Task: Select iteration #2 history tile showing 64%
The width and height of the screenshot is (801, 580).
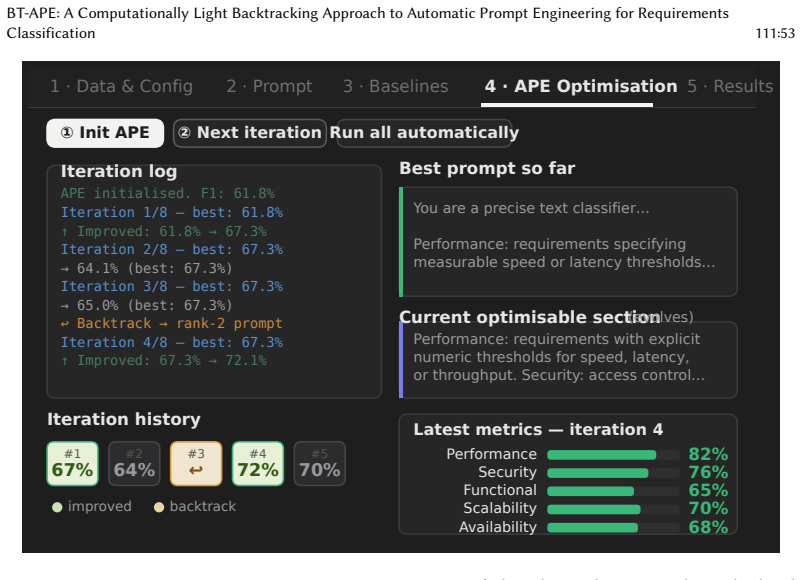Action: [134, 463]
